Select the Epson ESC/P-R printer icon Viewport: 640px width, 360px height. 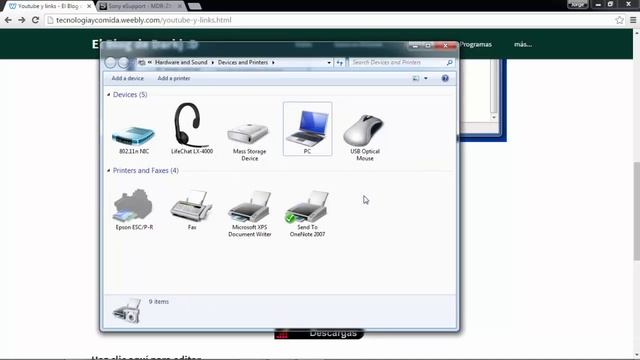[x=133, y=205]
